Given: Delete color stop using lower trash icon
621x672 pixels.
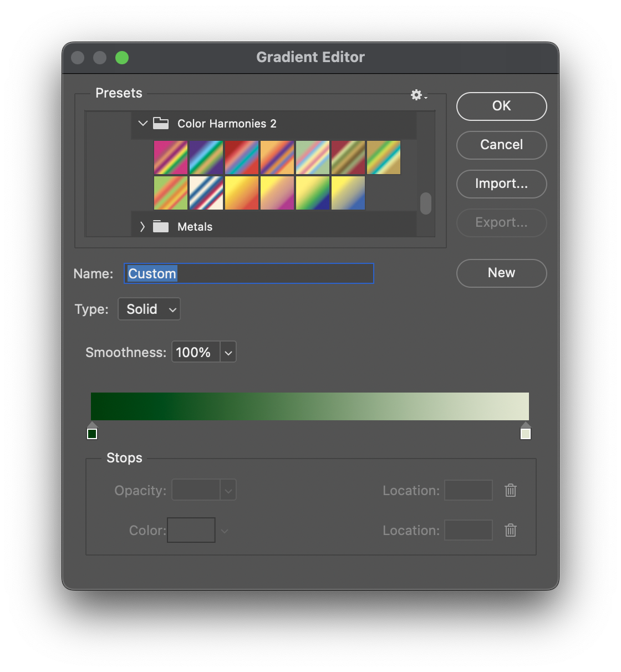Looking at the screenshot, I should (511, 530).
